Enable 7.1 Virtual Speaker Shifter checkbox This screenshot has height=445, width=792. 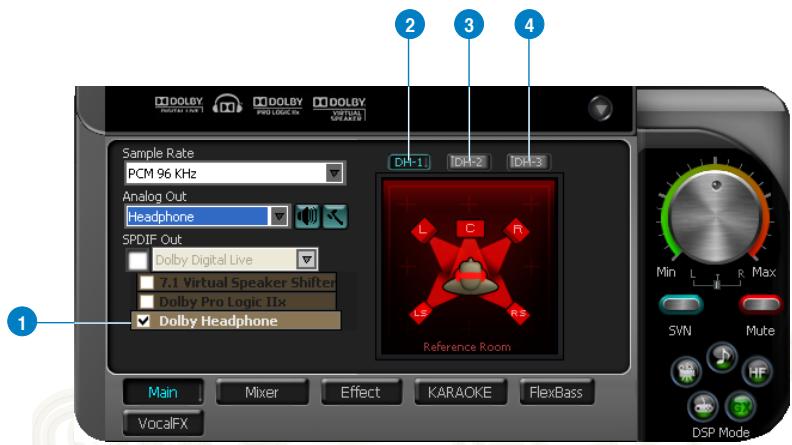click(x=146, y=282)
